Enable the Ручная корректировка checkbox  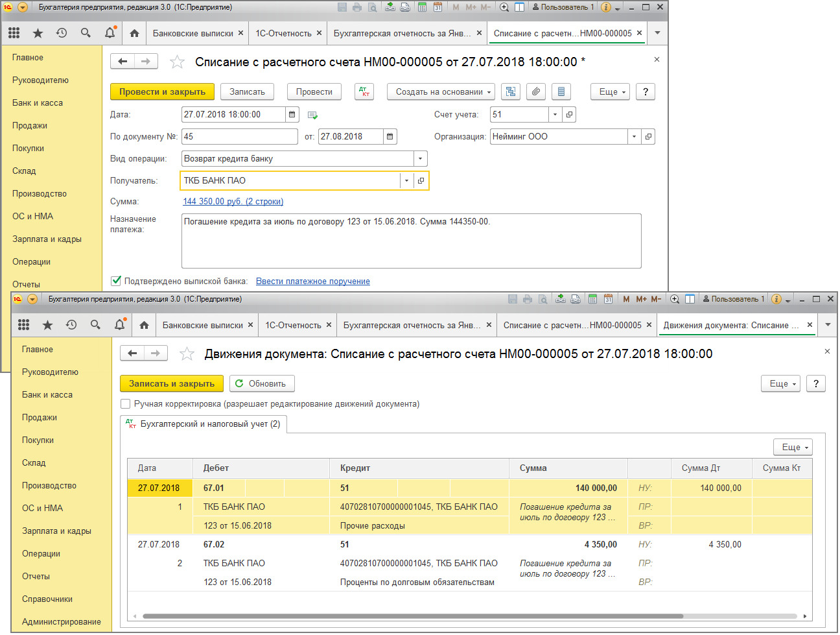(126, 404)
